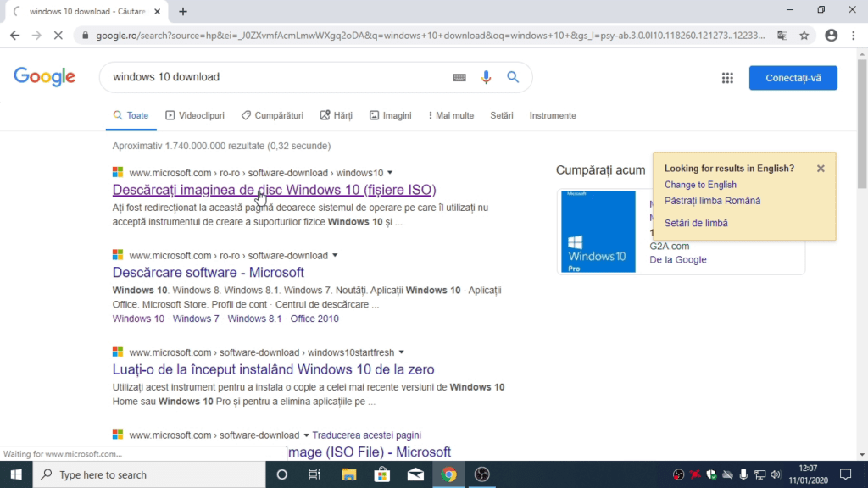
Task: Click the 'De la Google' link
Action: click(677, 259)
